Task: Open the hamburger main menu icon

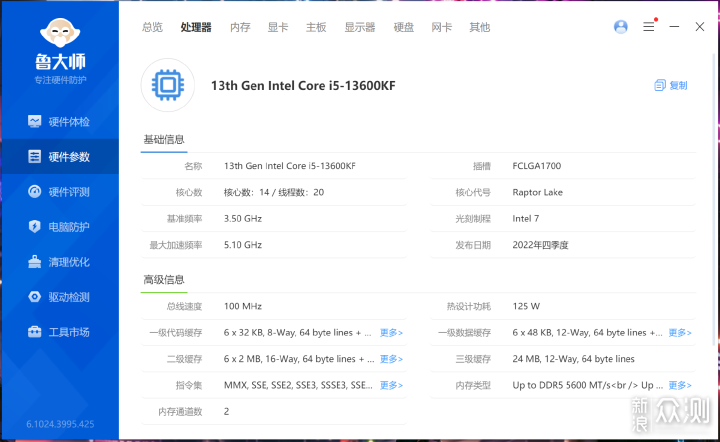Action: (x=648, y=27)
